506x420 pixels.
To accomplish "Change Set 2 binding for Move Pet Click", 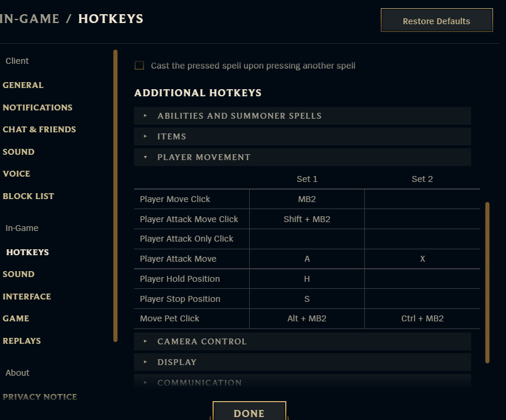I will click(422, 318).
